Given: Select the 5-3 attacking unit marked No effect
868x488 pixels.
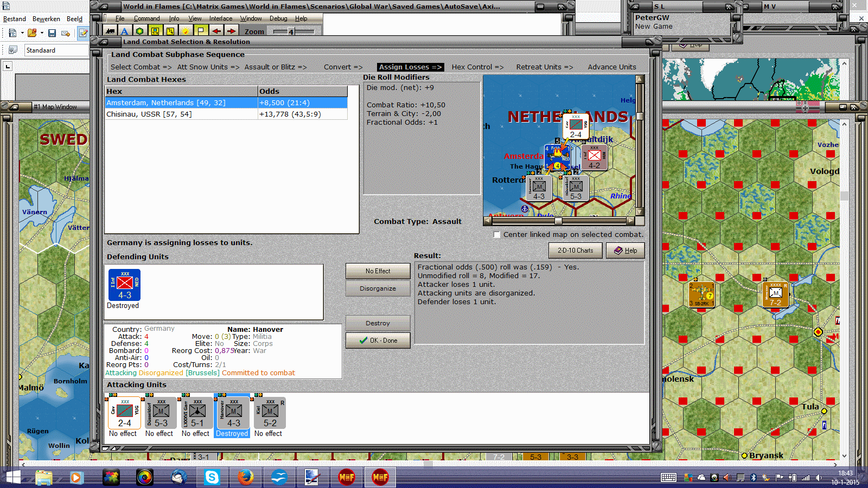Looking at the screenshot, I should (x=161, y=413).
